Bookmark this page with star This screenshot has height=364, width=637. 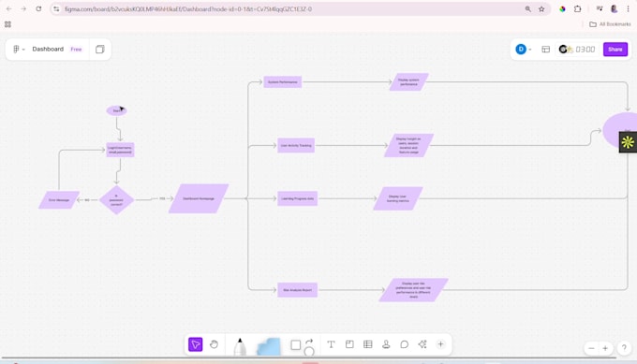tap(541, 9)
